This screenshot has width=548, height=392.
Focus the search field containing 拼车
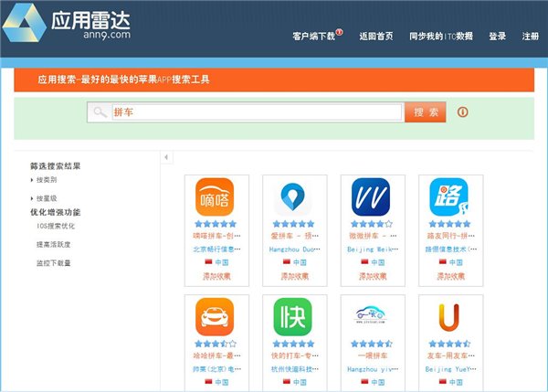pyautogui.click(x=257, y=112)
